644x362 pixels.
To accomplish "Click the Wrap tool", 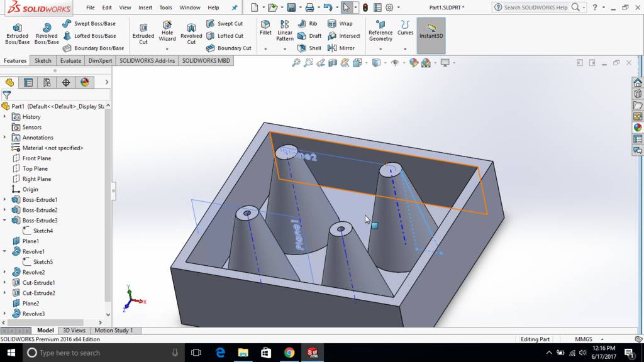I will pyautogui.click(x=340, y=24).
